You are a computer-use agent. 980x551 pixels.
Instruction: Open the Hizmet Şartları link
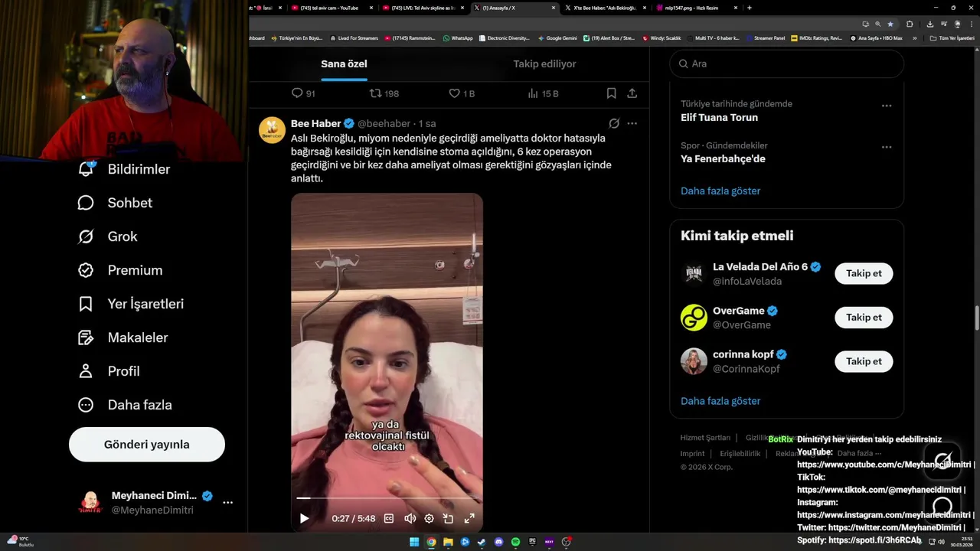(x=705, y=438)
